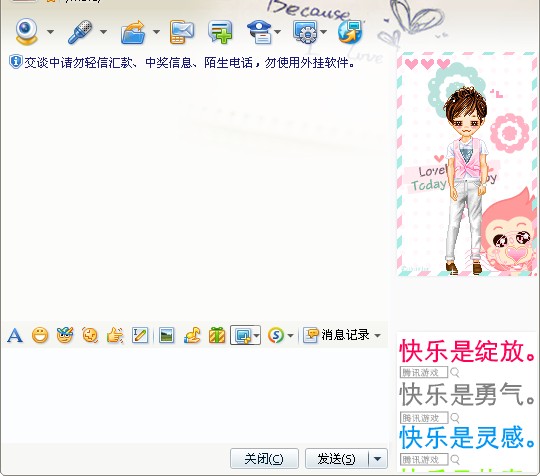
Task: Open 消息记录 message history
Action: coord(345,335)
